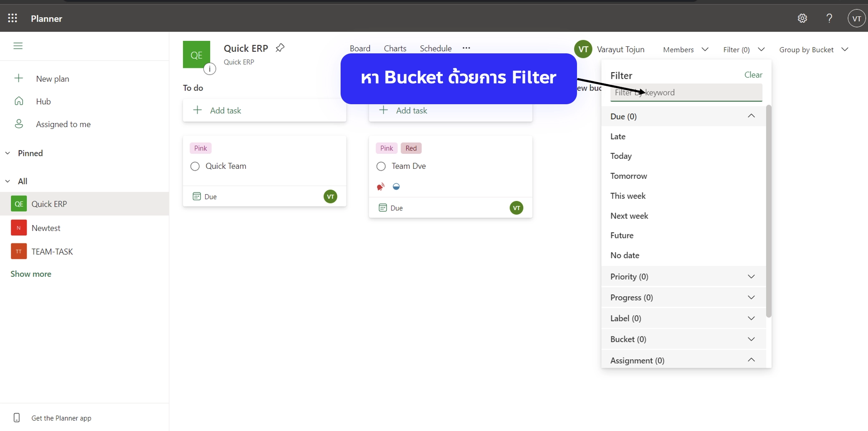The width and height of the screenshot is (868, 431).
Task: Open plan info via the i icon
Action: tap(210, 69)
